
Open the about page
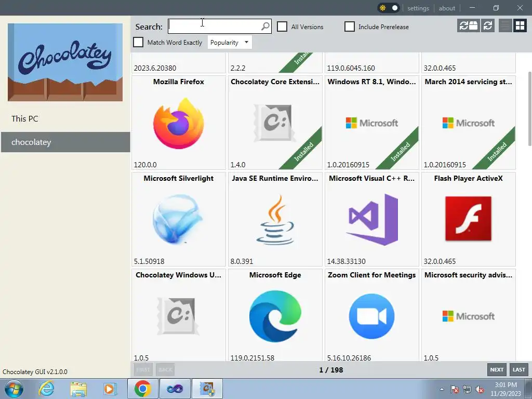(447, 8)
